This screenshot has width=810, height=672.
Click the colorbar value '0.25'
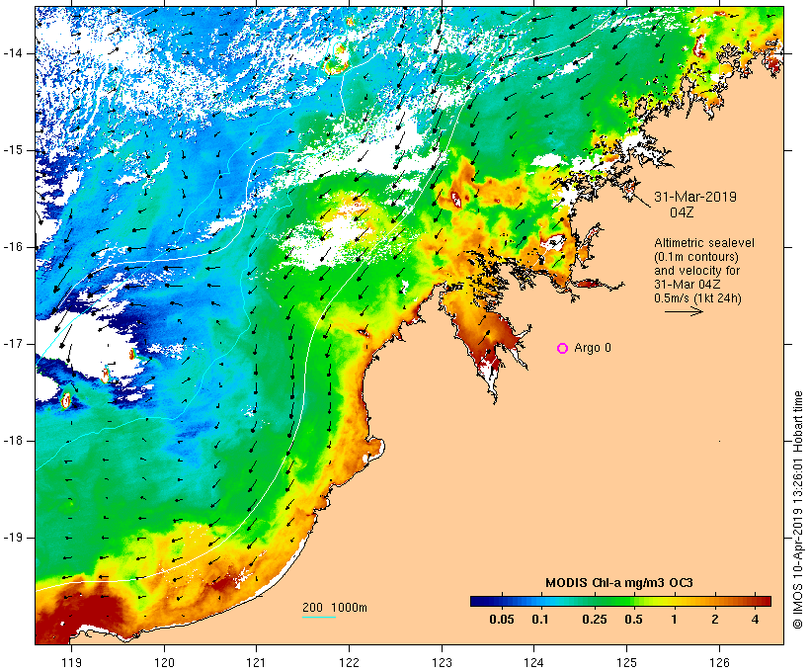(x=595, y=620)
